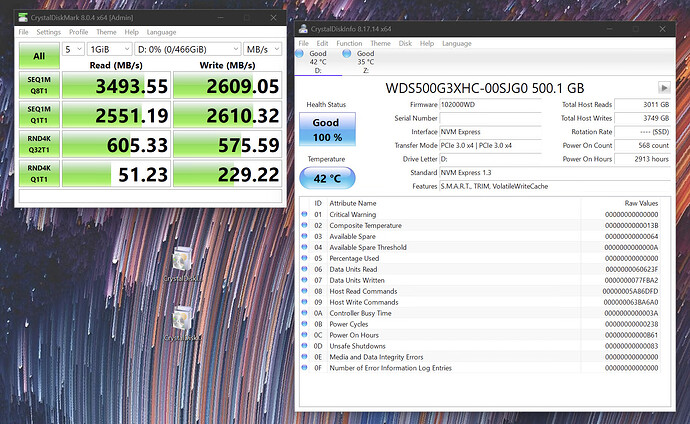Run the RND4K Q32T1 test
This screenshot has width=690, height=424.
[x=39, y=144]
